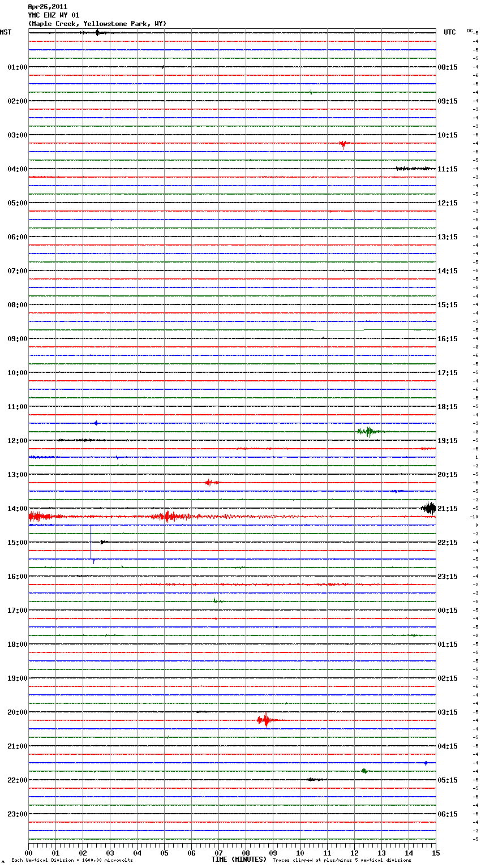The width and height of the screenshot is (481, 868).
Task: Select the 01:00 MST row label
Action: (x=18, y=67)
